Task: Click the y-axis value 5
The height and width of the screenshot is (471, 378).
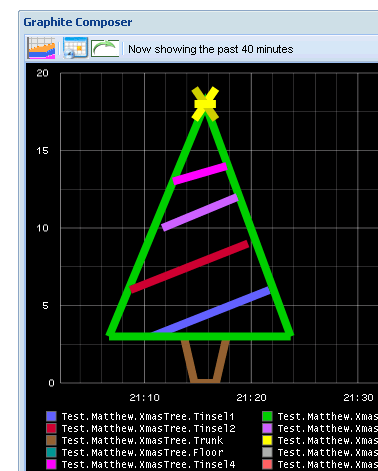Action: click(x=45, y=306)
